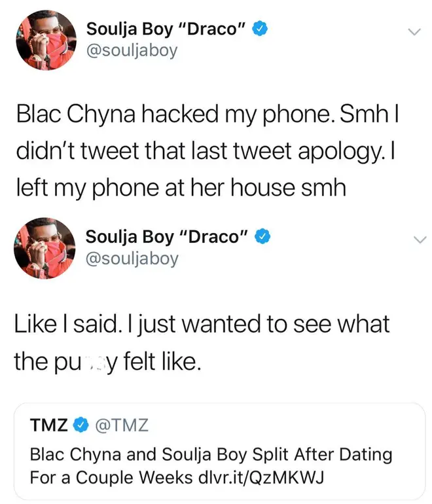Open the TMZ account name
Viewport: 432px width, 504px height.
point(49,425)
